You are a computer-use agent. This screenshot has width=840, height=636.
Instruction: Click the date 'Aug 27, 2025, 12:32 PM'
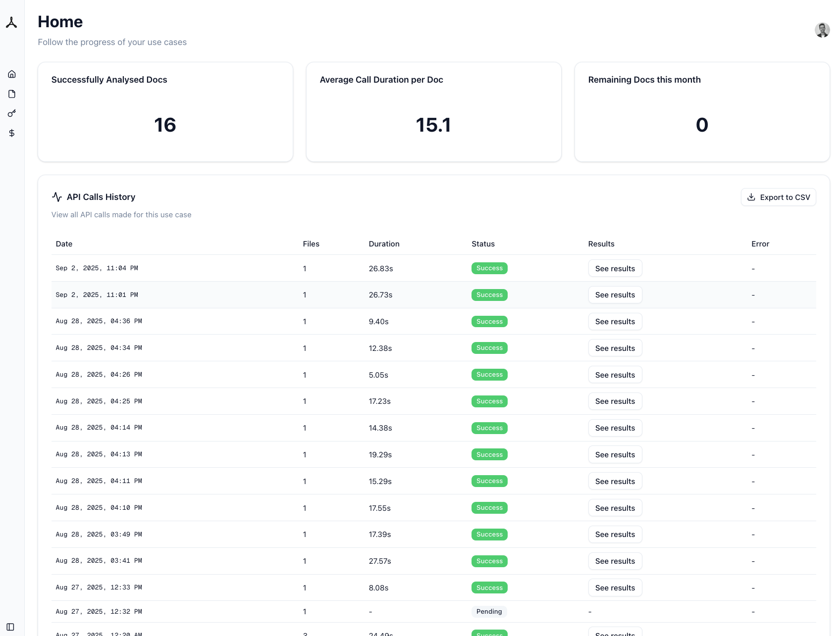99,612
